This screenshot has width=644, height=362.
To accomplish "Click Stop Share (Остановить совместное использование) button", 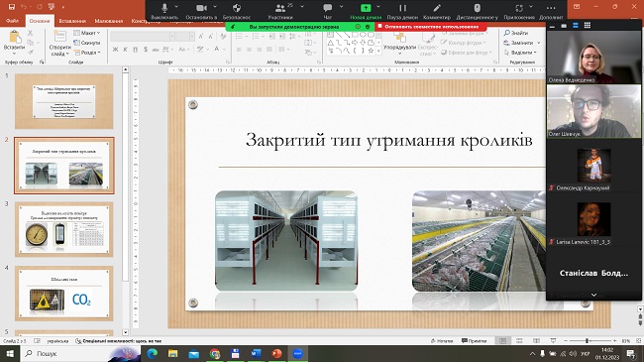I will 431,27.
